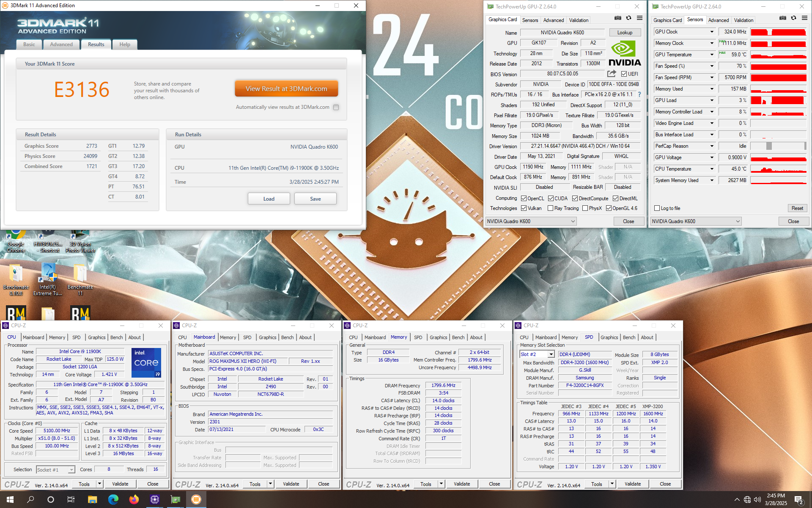812x508 pixels.
Task: Click the camera icon in the GPU-Z Sensors window
Action: 783,18
